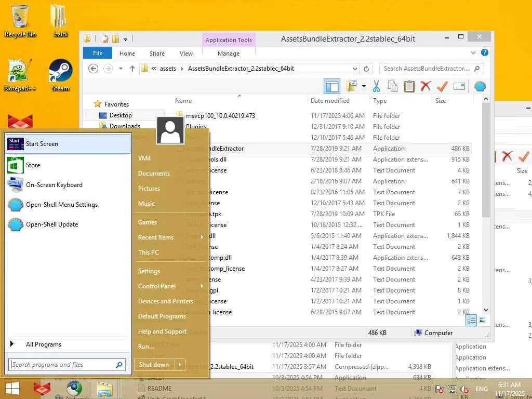The width and height of the screenshot is (532, 399).
Task: Click the user account picture
Action: point(170,130)
